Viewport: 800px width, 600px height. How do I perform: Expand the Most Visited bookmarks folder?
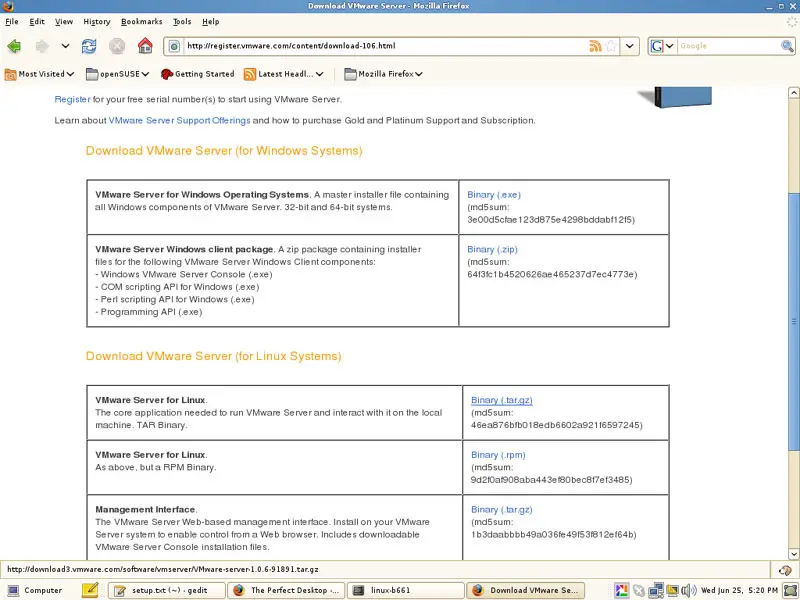coord(39,74)
